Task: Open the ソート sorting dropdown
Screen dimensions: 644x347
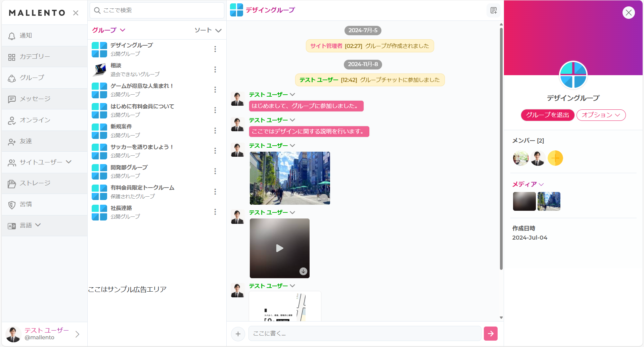Action: click(208, 30)
